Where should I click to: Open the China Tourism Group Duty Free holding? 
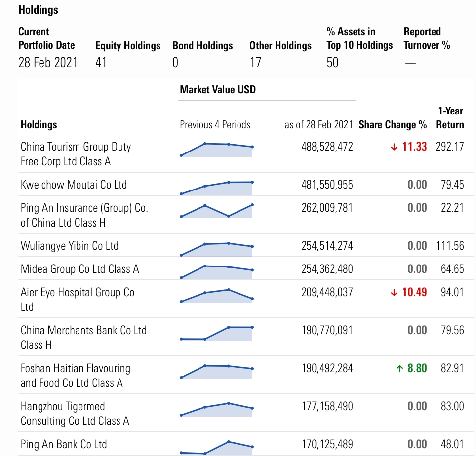[x=76, y=154]
